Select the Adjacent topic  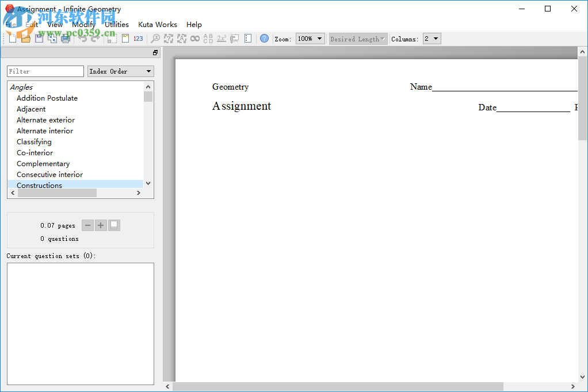tap(31, 109)
